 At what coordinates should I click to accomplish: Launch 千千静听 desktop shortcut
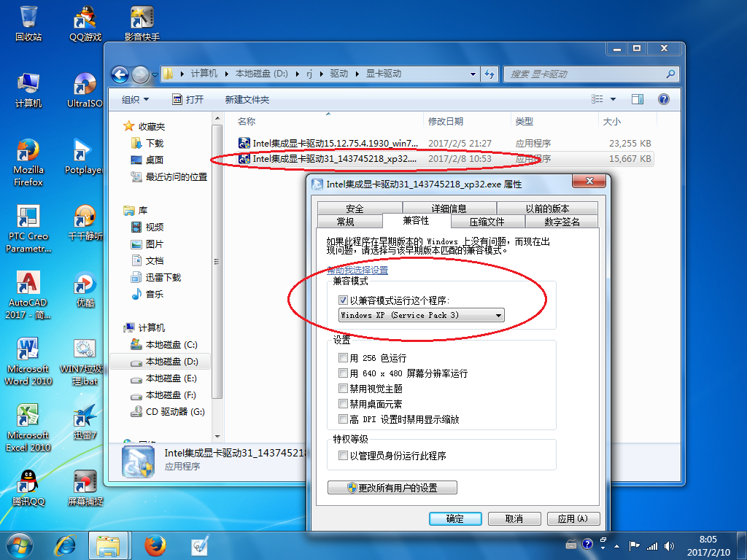(85, 222)
